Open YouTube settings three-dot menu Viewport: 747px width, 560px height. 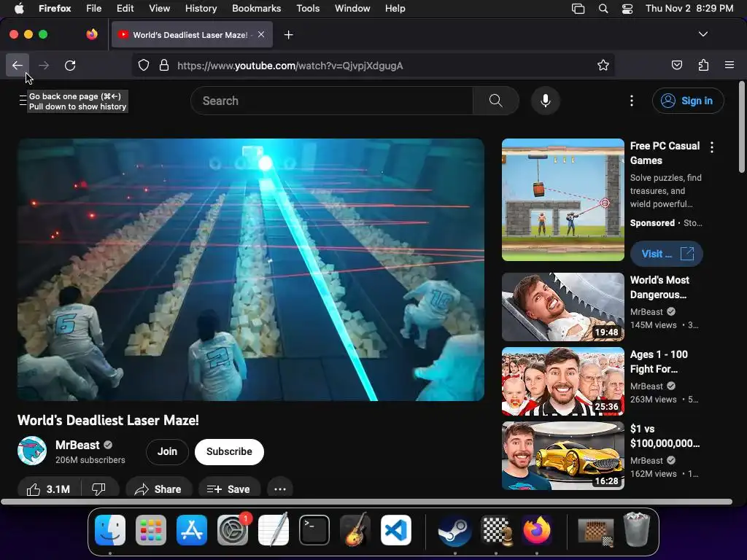[631, 101]
